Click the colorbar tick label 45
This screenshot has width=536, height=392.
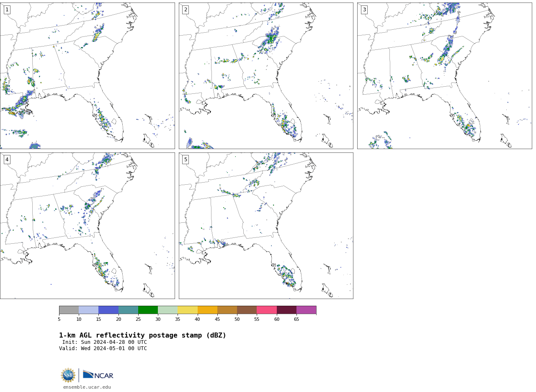click(x=217, y=320)
